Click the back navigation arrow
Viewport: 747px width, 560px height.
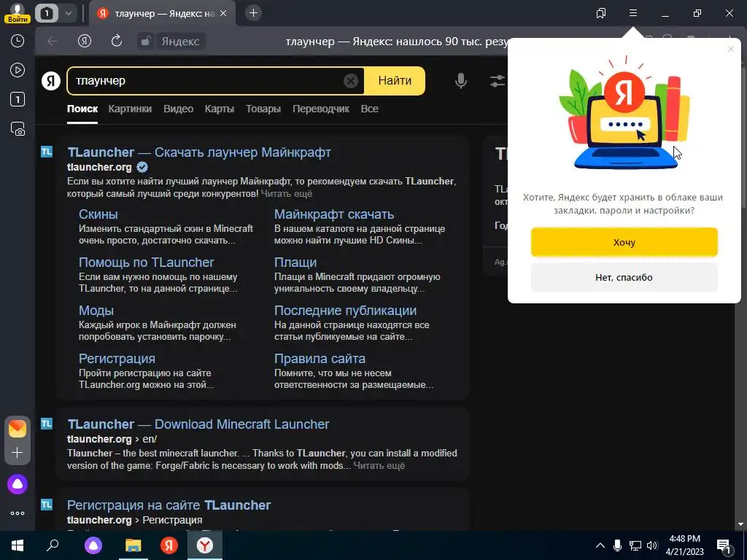pyautogui.click(x=52, y=42)
